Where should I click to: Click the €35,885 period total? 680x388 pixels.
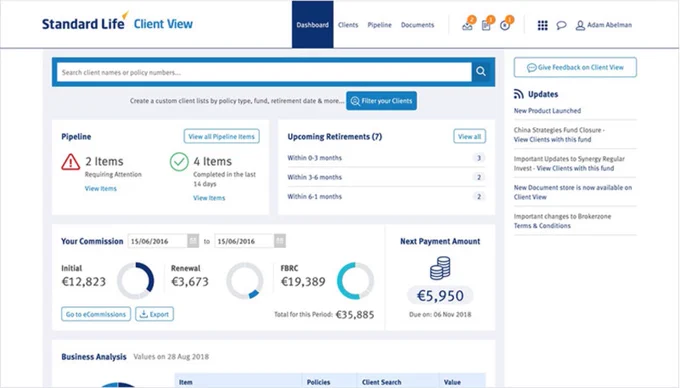355,314
